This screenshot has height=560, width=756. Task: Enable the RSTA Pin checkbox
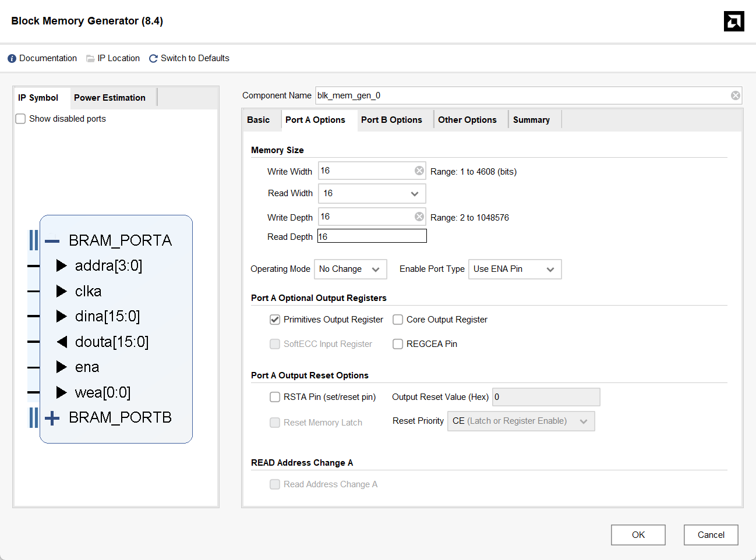pyautogui.click(x=275, y=397)
